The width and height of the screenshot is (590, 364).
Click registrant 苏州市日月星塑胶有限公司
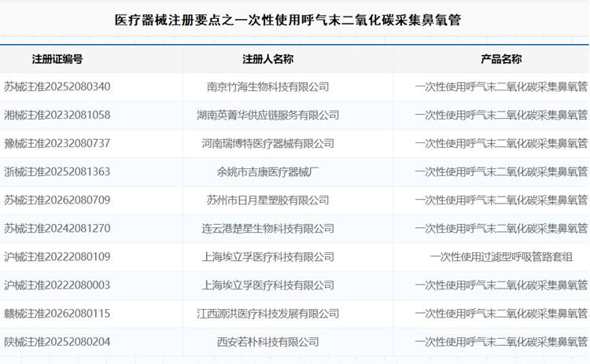(x=267, y=200)
